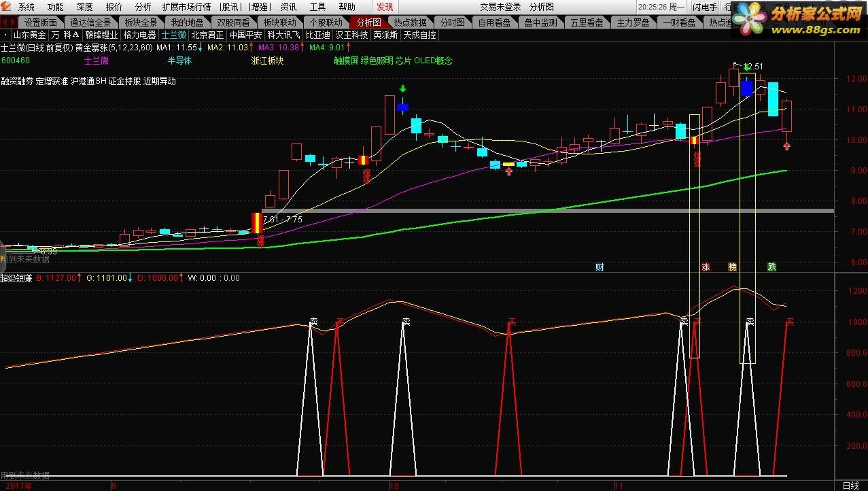Click the red 发现 button

(x=385, y=7)
